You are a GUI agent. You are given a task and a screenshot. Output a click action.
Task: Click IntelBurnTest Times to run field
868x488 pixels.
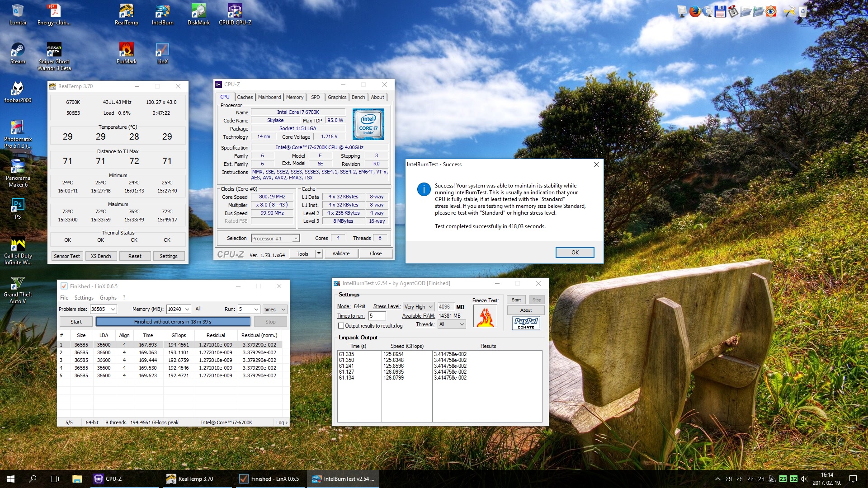click(377, 316)
